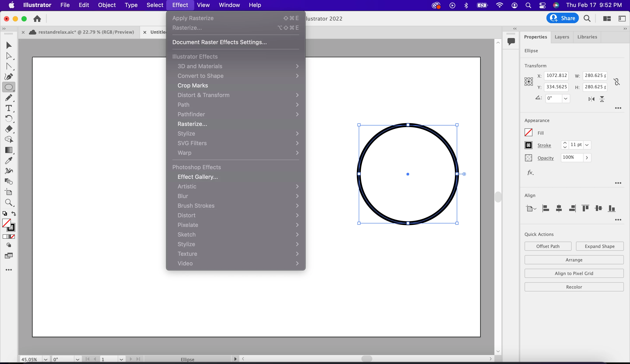Swap fill and stroke colors
The height and width of the screenshot is (364, 630).
[14, 214]
